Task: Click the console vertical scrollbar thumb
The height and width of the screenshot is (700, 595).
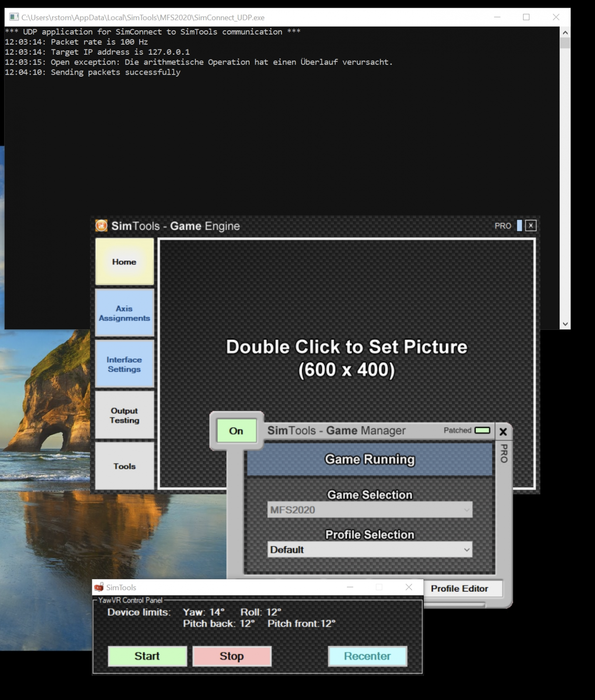Action: pos(565,43)
